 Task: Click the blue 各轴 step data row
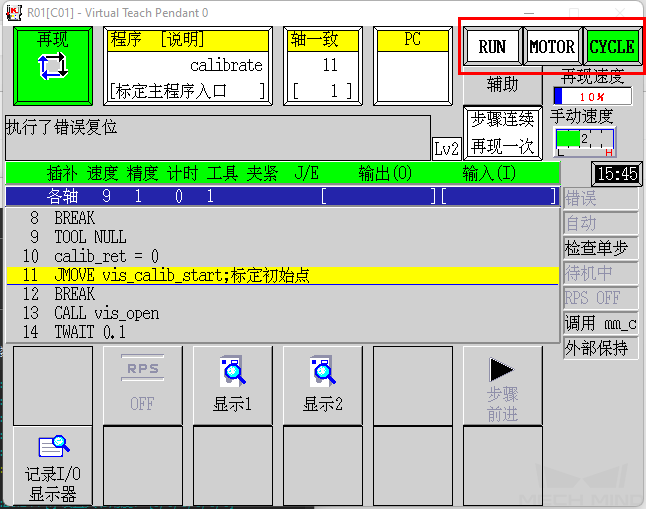point(282,196)
